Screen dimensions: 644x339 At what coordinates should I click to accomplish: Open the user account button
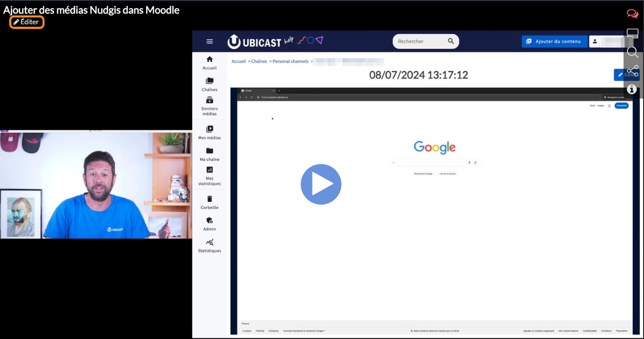coord(611,42)
